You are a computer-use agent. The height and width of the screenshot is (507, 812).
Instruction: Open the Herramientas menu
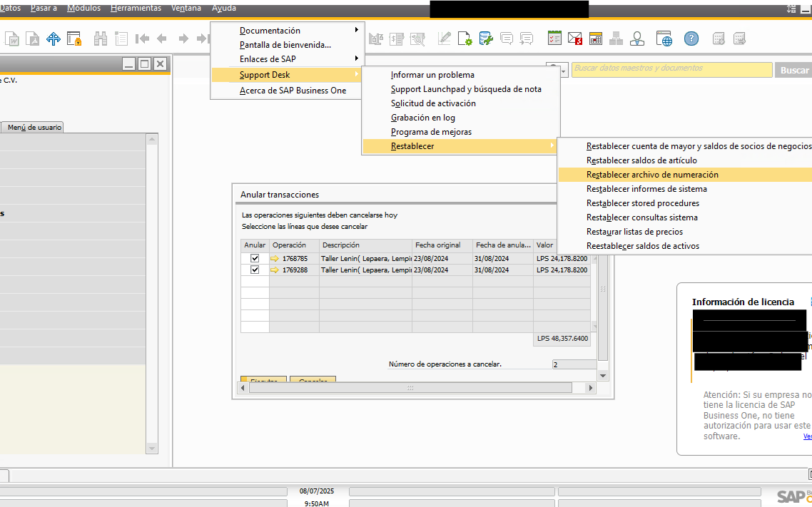pos(136,9)
